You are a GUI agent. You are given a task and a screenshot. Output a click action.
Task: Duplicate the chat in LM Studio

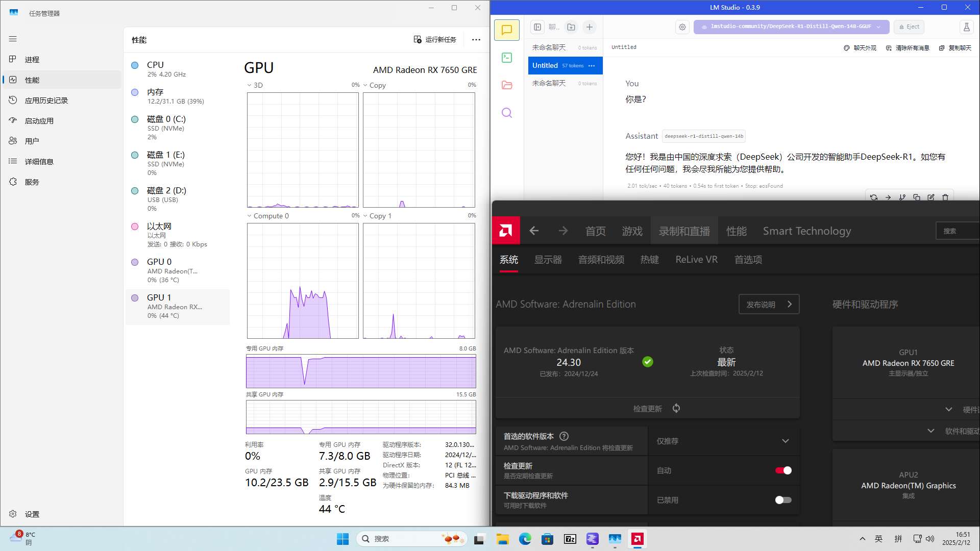[x=955, y=47]
